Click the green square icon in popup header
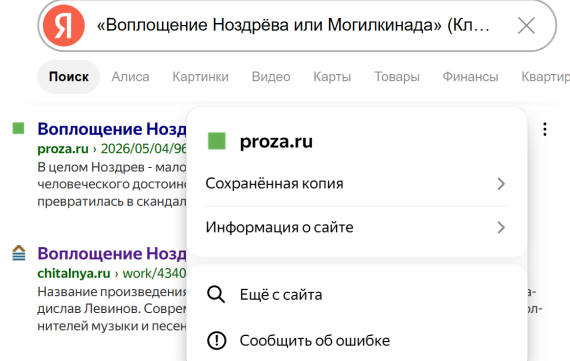The image size is (570, 361). click(x=217, y=141)
